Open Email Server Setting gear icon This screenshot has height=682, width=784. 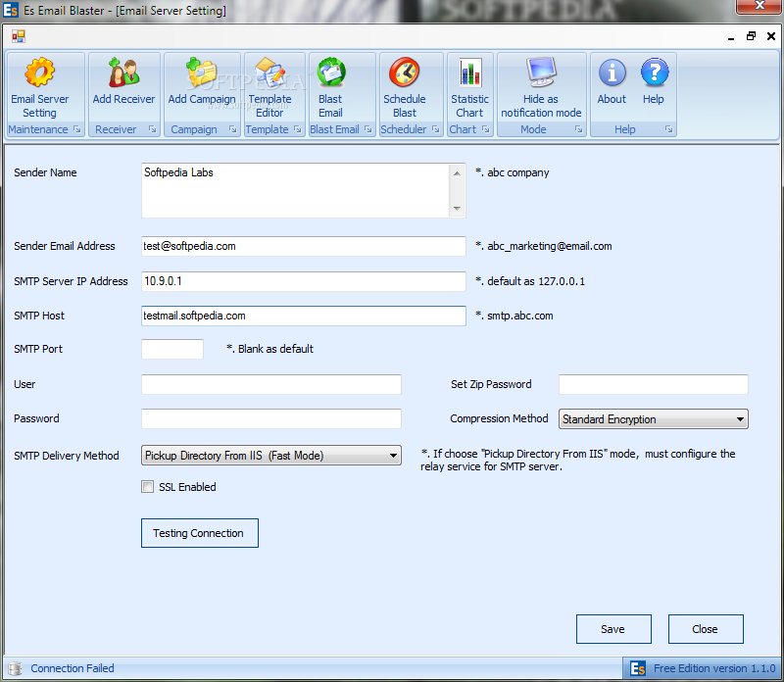click(39, 72)
